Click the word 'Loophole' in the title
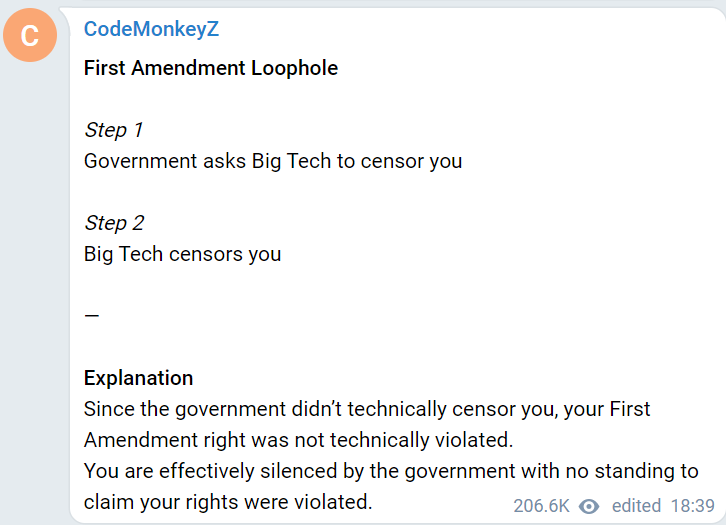The image size is (726, 525). (294, 68)
